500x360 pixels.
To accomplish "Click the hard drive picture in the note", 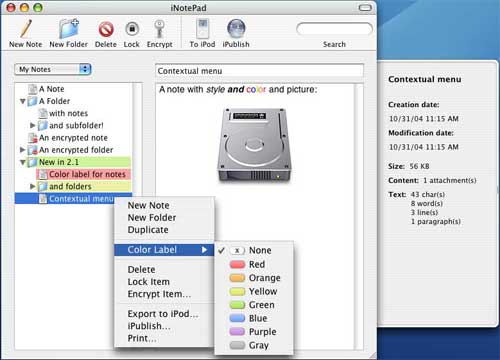I will point(255,145).
